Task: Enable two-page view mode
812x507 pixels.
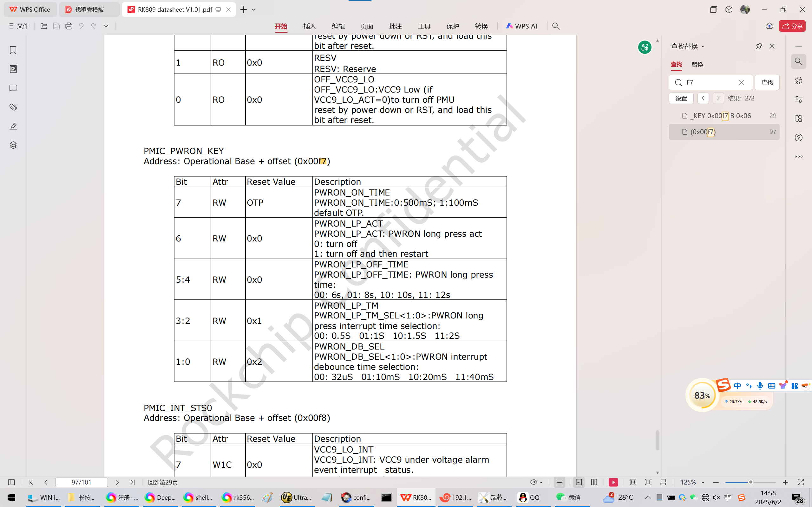Action: click(594, 482)
